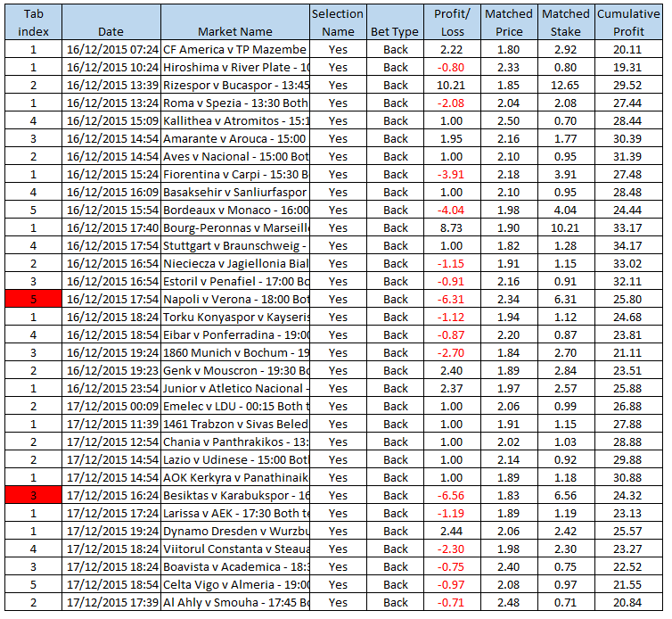The image size is (672, 619).
Task: Select the CF America v TP Mazembe cell
Action: 235,49
